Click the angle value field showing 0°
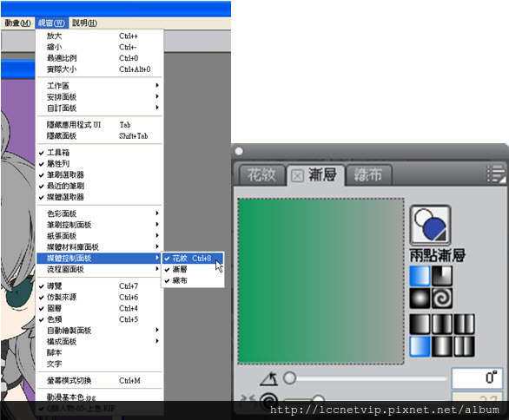 click(x=477, y=377)
